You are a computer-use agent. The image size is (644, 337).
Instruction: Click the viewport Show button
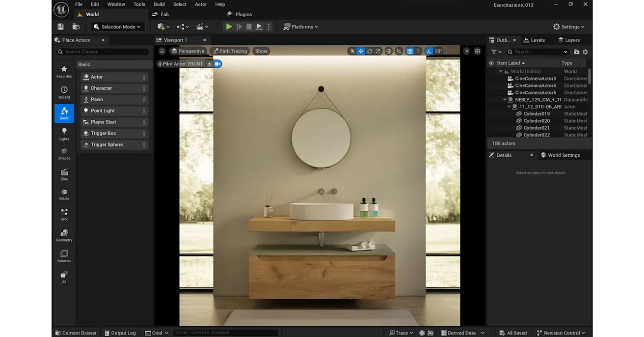[x=261, y=51]
